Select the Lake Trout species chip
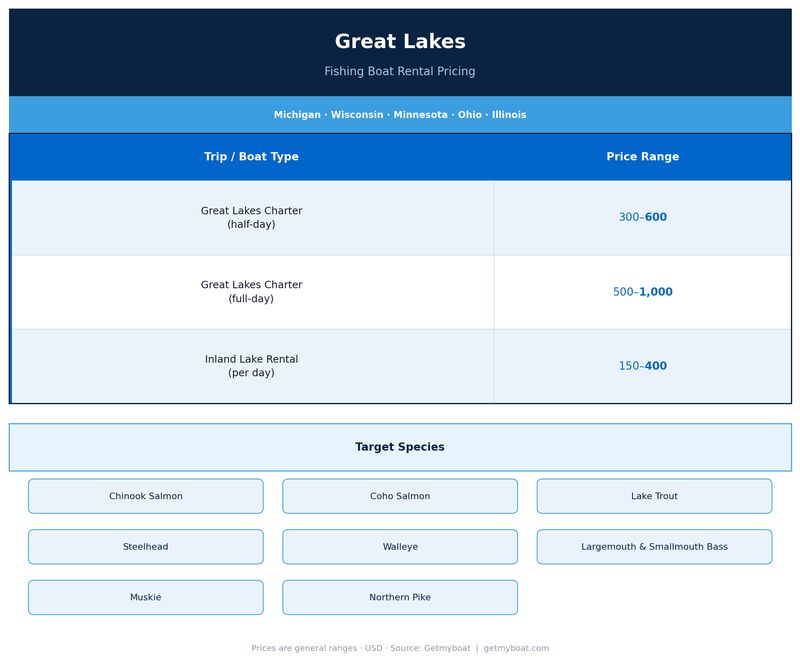800x662 pixels. [655, 496]
